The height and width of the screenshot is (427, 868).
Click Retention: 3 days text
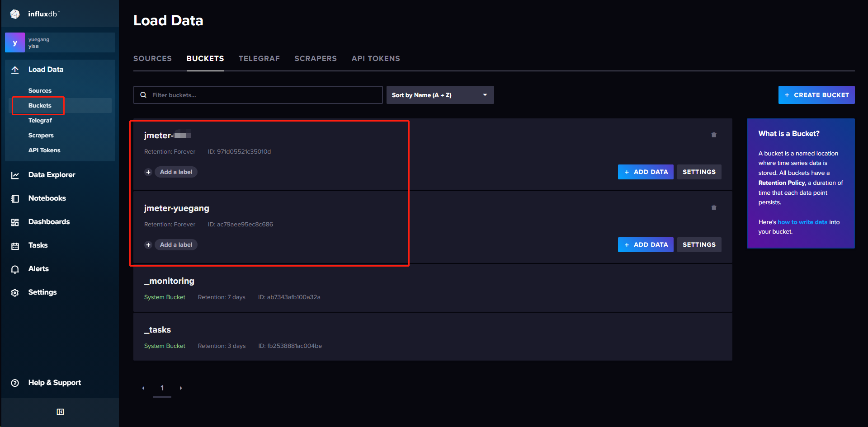pyautogui.click(x=222, y=346)
